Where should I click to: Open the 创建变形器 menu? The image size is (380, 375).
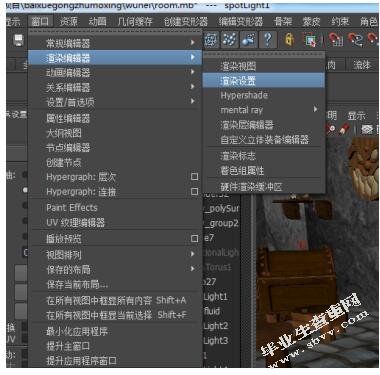coord(185,22)
